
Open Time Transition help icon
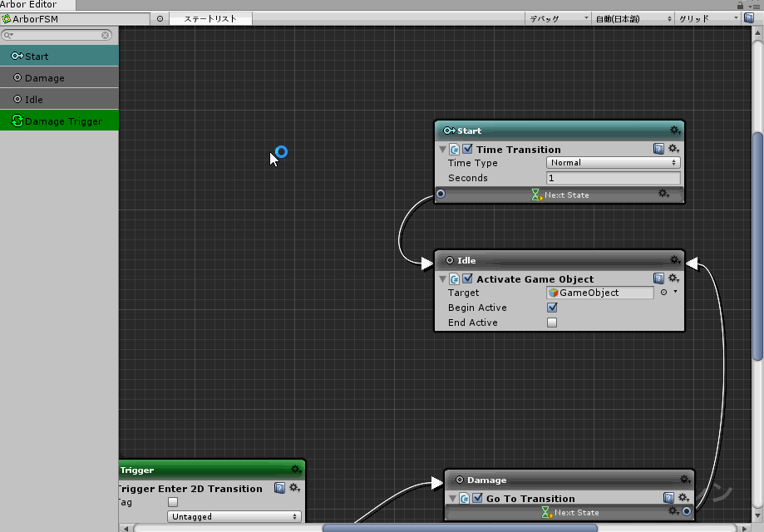[x=658, y=149]
